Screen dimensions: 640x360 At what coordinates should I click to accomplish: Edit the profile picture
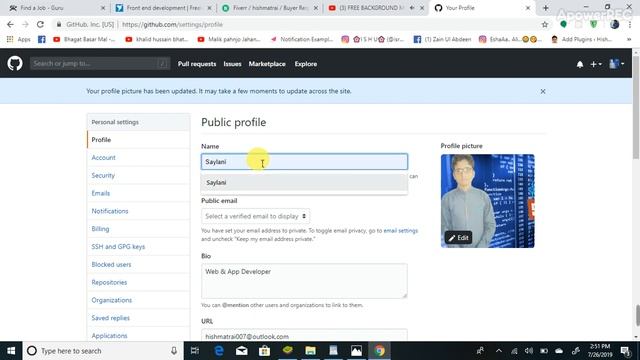click(458, 238)
